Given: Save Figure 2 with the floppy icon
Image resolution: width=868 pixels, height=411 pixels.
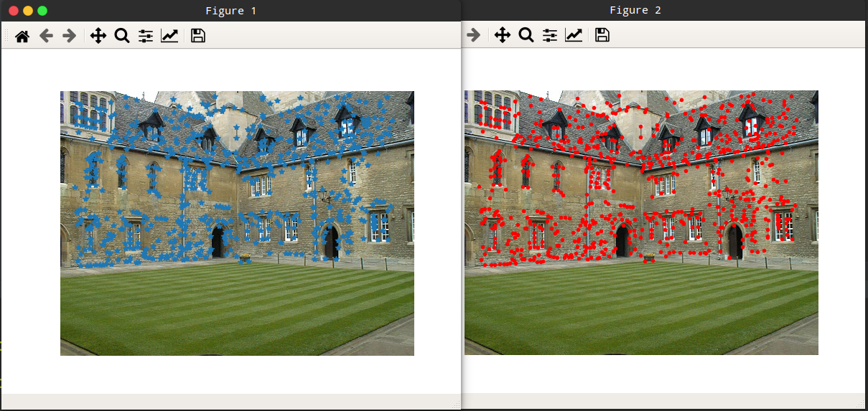Looking at the screenshot, I should [x=602, y=35].
